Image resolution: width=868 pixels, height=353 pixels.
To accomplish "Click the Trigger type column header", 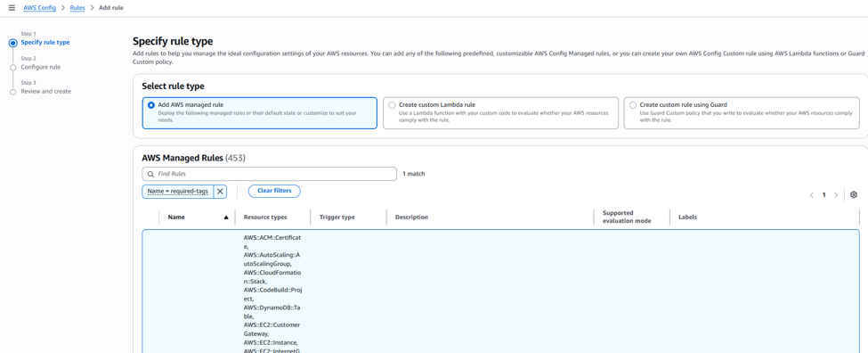I will coord(337,218).
